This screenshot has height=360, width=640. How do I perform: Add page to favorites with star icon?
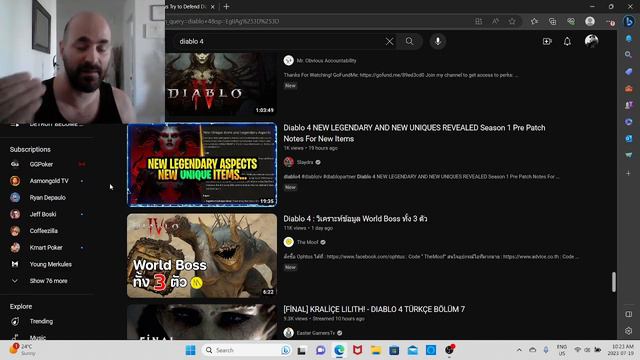512,21
